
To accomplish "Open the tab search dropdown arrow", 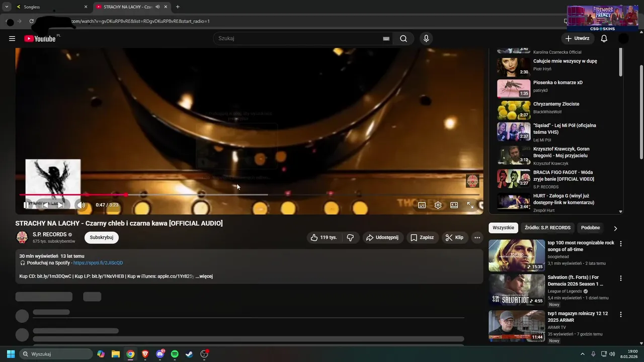I will click(7, 7).
